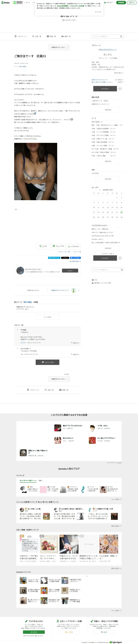Click フォロー button in あしゆら follow box
The width and height of the screenshot is (138, 644).
70,270
